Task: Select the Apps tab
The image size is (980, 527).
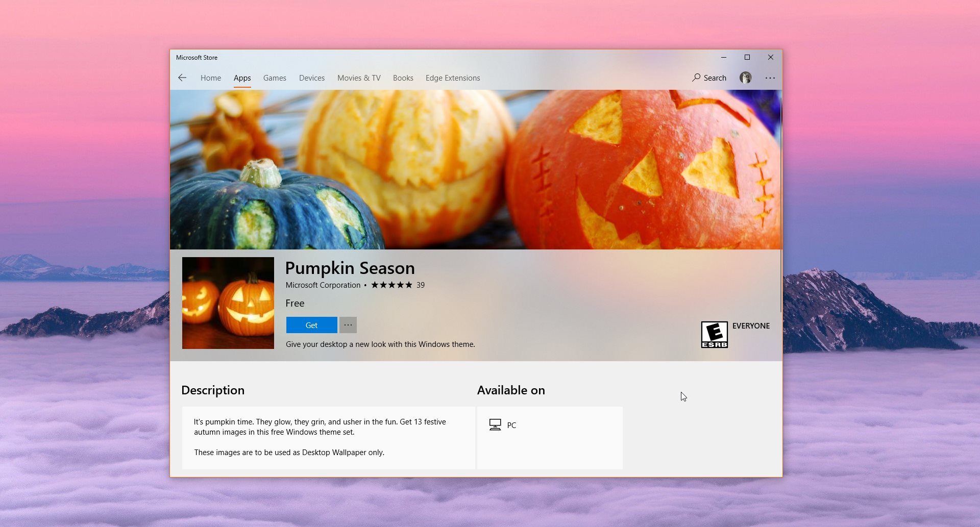Action: (242, 78)
